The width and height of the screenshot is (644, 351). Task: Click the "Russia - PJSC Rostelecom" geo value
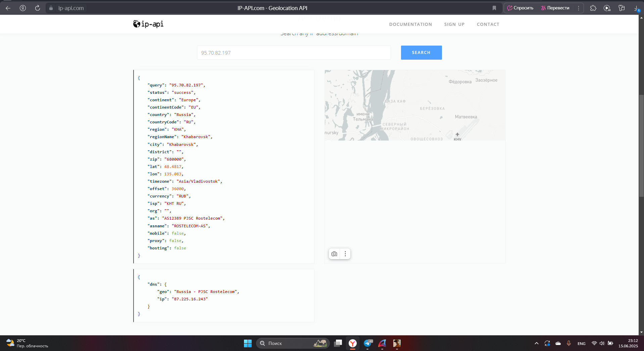[x=205, y=292]
